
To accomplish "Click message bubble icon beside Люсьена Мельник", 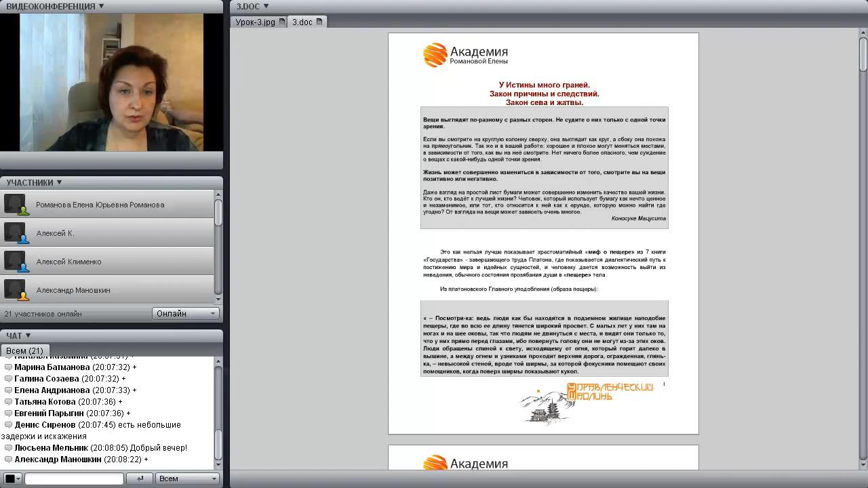I will point(8,448).
